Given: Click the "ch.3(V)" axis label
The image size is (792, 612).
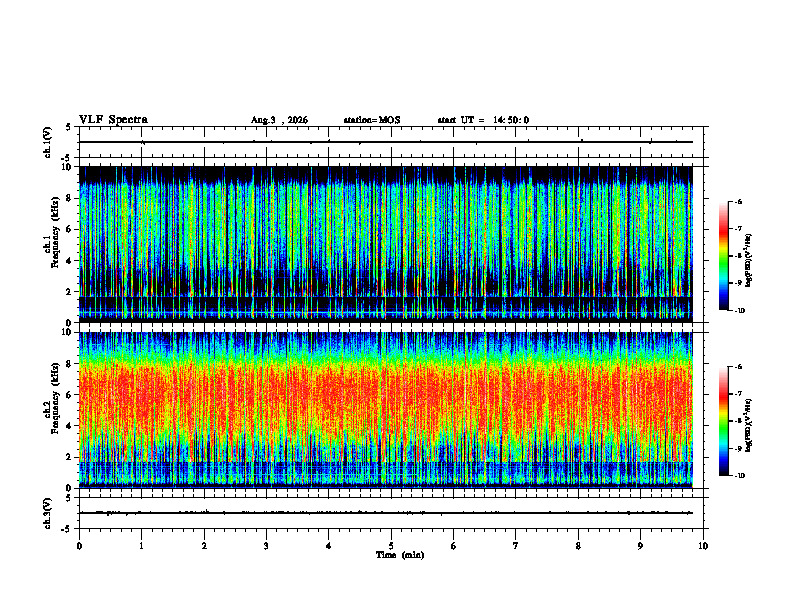Looking at the screenshot, I should click(48, 513).
